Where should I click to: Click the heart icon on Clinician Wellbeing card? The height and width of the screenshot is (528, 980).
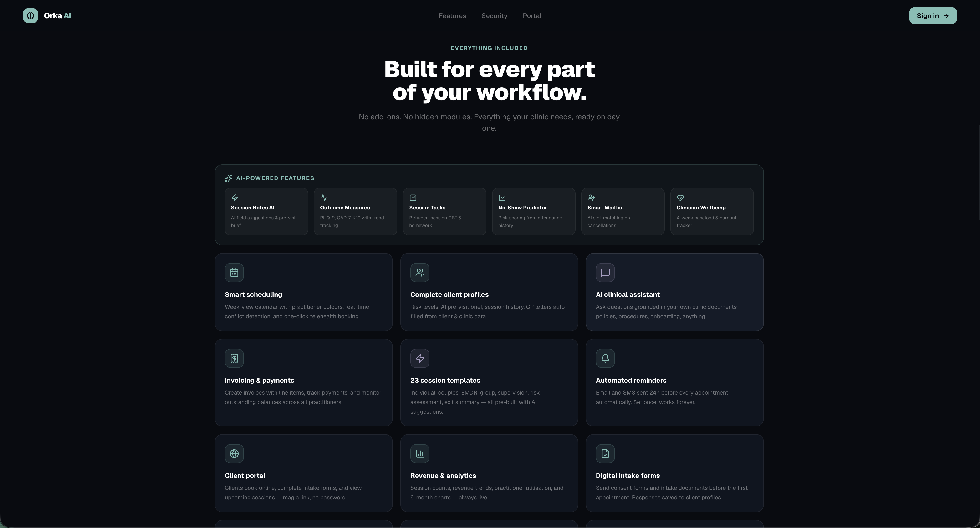680,198
